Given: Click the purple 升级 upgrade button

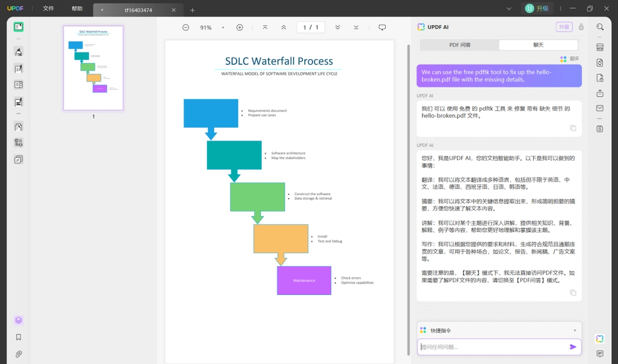Looking at the screenshot, I should [x=564, y=27].
